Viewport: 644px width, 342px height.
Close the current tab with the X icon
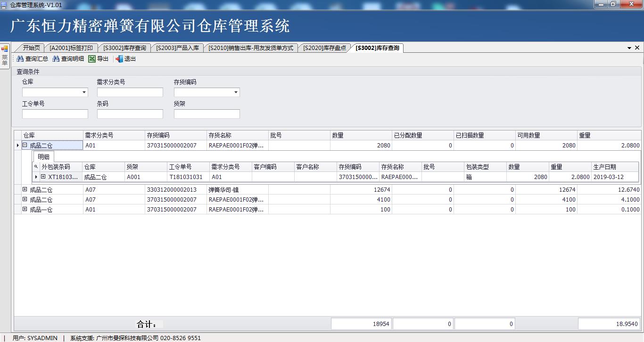637,48
